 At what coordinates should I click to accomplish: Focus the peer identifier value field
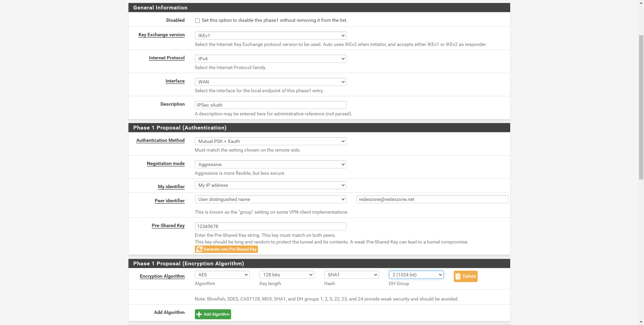(432, 199)
